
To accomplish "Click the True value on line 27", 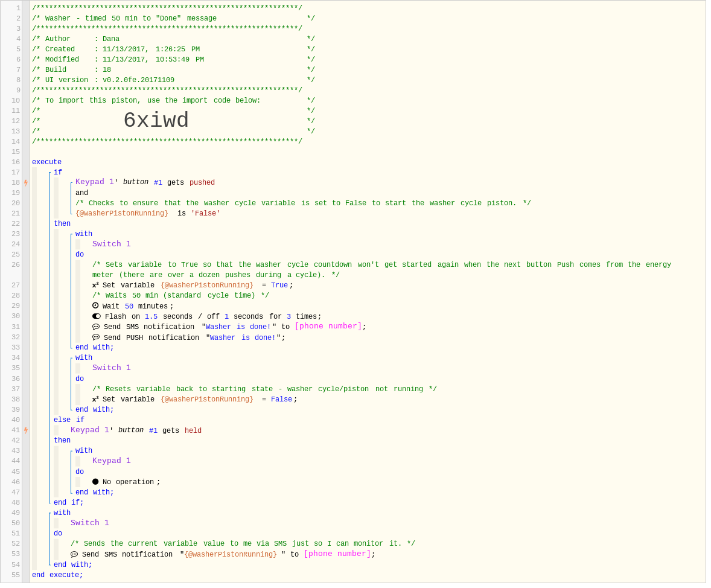I will (x=279, y=286).
